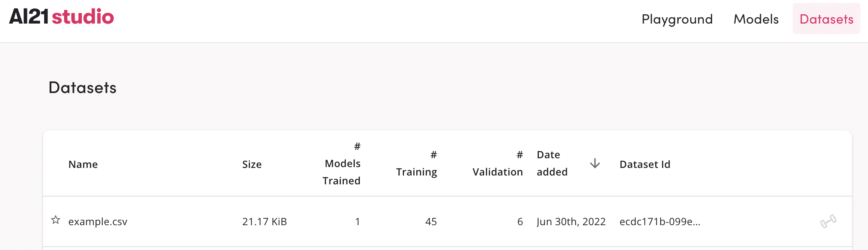Sort by # Training column
The width and height of the screenshot is (868, 250).
pos(416,164)
